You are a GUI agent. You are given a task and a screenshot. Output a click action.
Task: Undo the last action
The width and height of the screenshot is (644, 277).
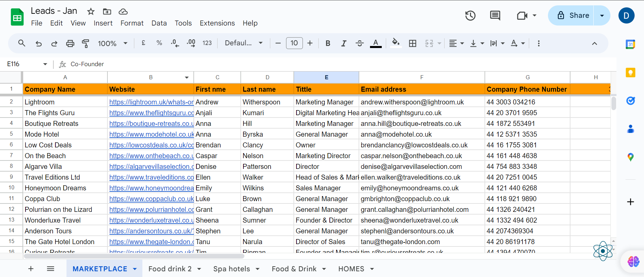pyautogui.click(x=39, y=43)
